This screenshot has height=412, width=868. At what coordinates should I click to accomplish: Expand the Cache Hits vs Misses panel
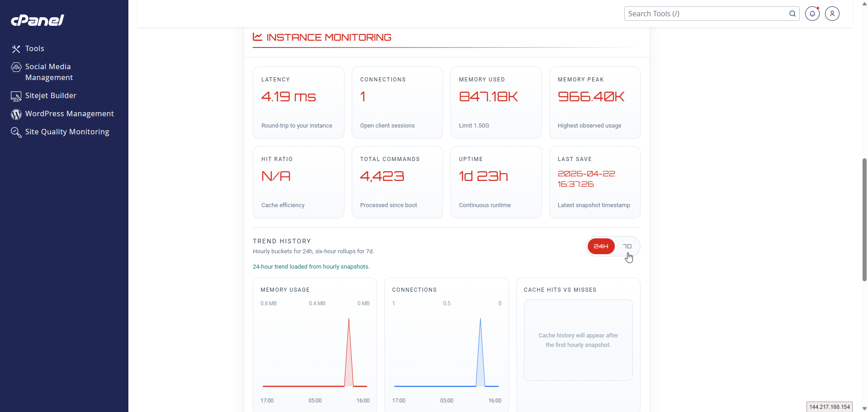(578, 340)
